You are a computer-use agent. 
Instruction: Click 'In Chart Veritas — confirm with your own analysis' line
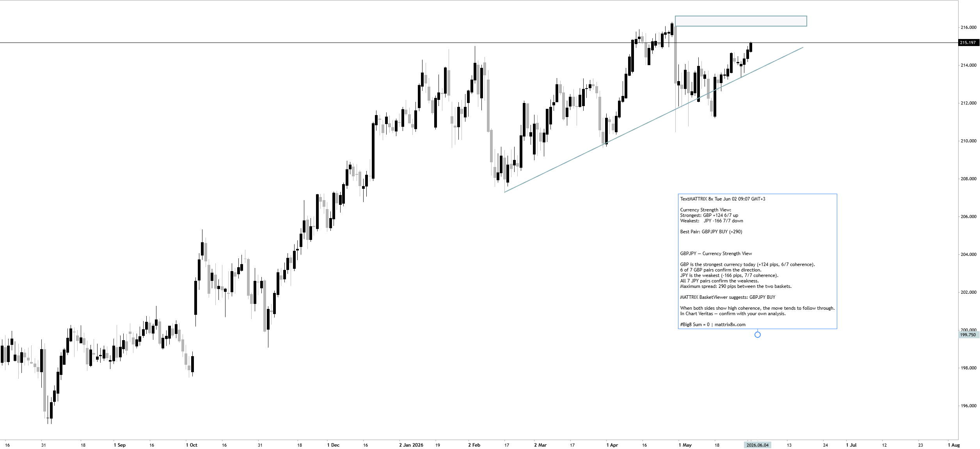733,314
